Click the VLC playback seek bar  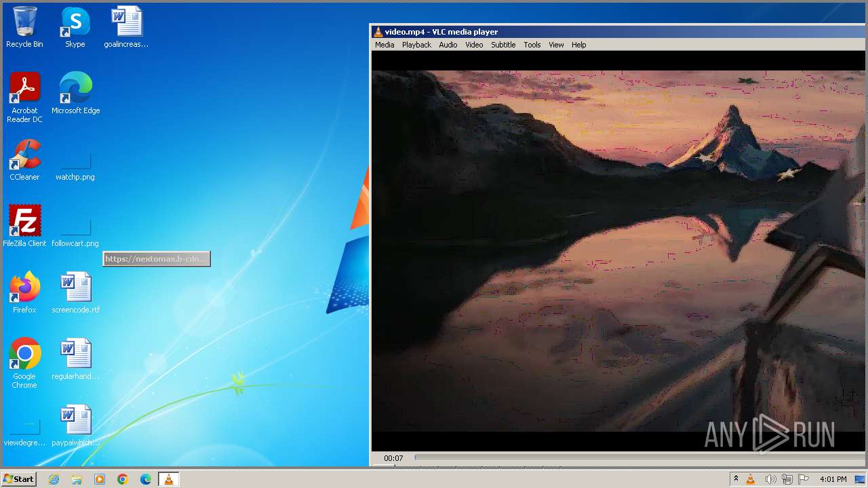[x=641, y=457]
